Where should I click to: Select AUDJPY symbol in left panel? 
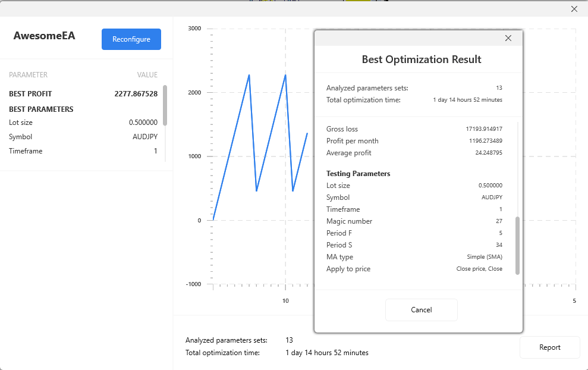tap(144, 137)
